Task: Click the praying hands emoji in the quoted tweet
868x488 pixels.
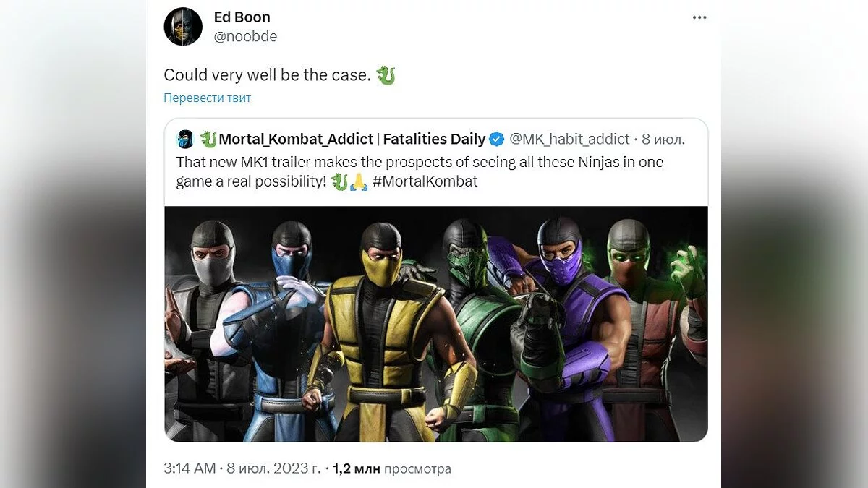Action: (x=359, y=181)
